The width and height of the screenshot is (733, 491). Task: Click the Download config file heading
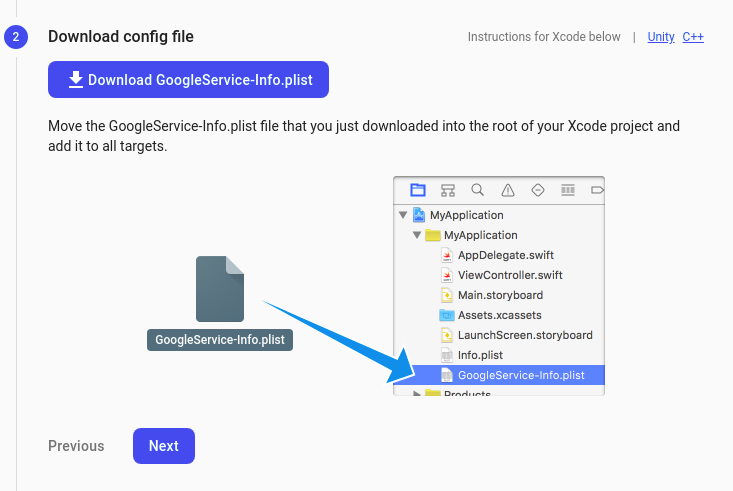coord(121,36)
